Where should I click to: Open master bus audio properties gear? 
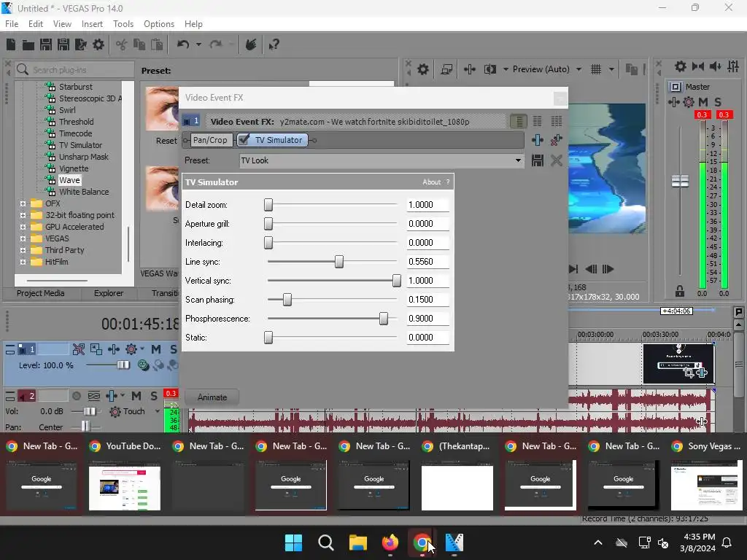pyautogui.click(x=681, y=66)
